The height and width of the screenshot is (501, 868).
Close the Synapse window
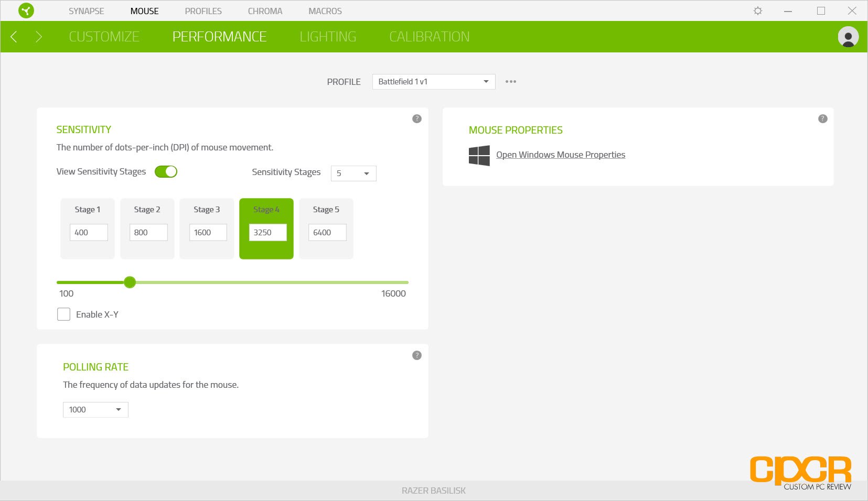coord(852,10)
